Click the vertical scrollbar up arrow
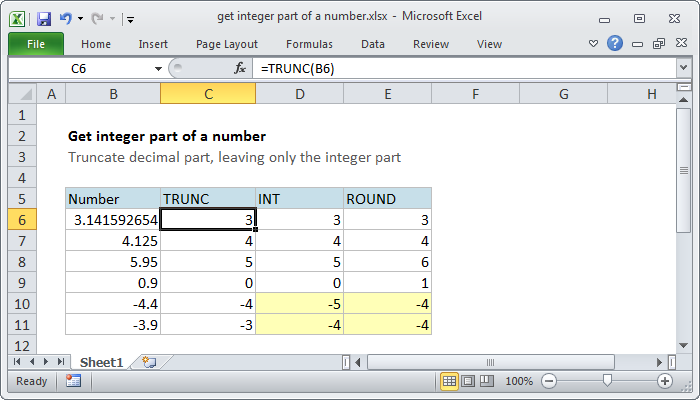 [x=683, y=100]
